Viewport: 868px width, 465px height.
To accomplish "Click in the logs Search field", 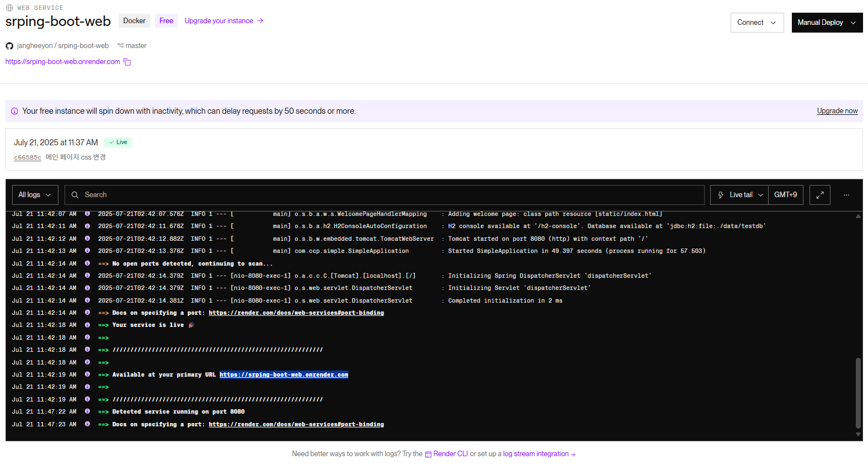I will pos(385,195).
